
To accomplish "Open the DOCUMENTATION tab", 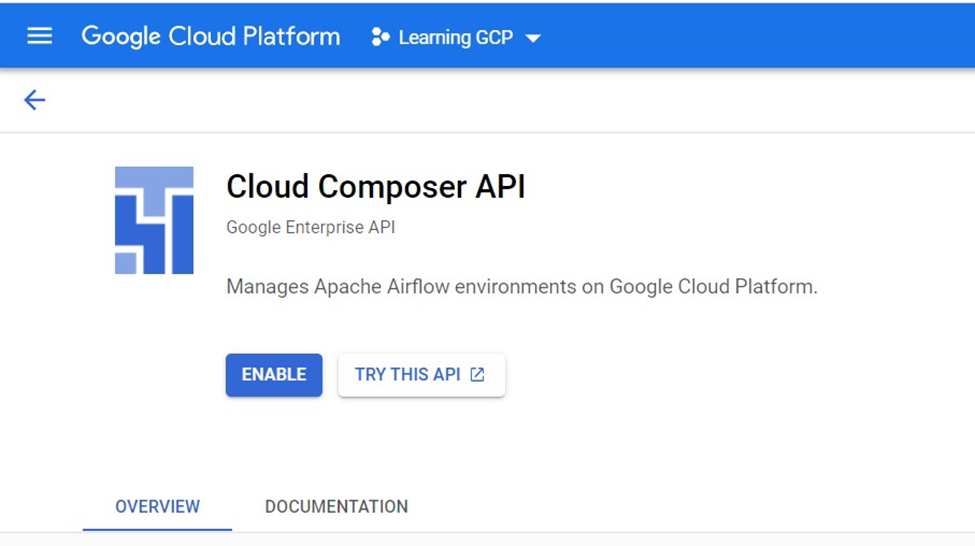I will [x=336, y=507].
